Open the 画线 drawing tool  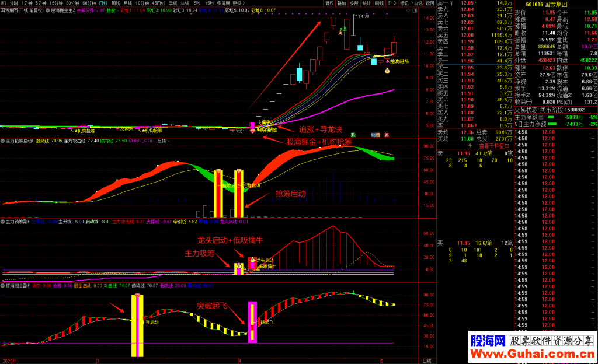point(379,3)
